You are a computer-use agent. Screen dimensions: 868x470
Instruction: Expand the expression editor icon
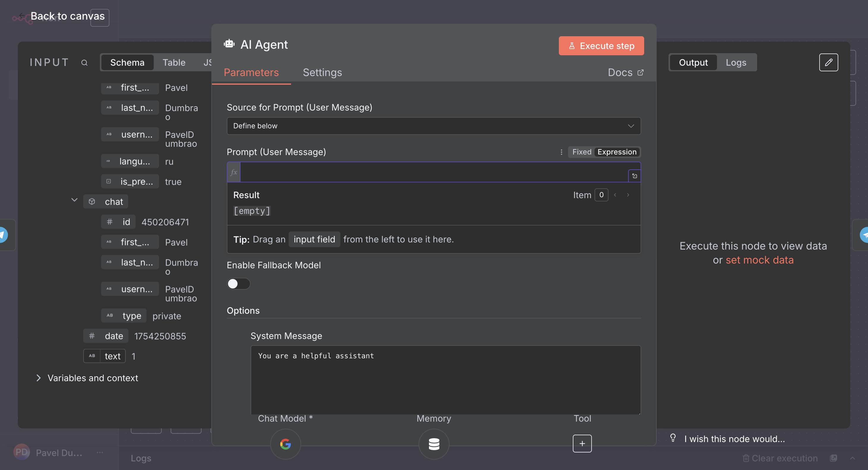pyautogui.click(x=634, y=176)
